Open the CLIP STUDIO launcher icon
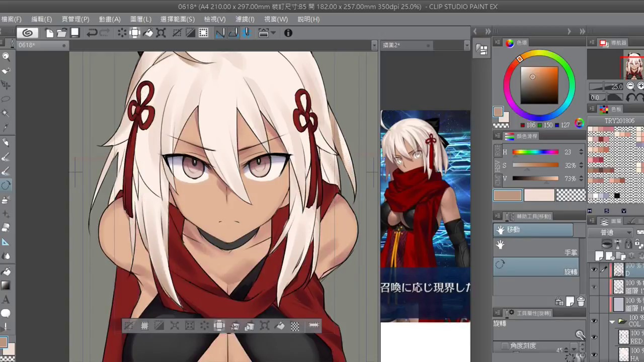 pos(27,33)
